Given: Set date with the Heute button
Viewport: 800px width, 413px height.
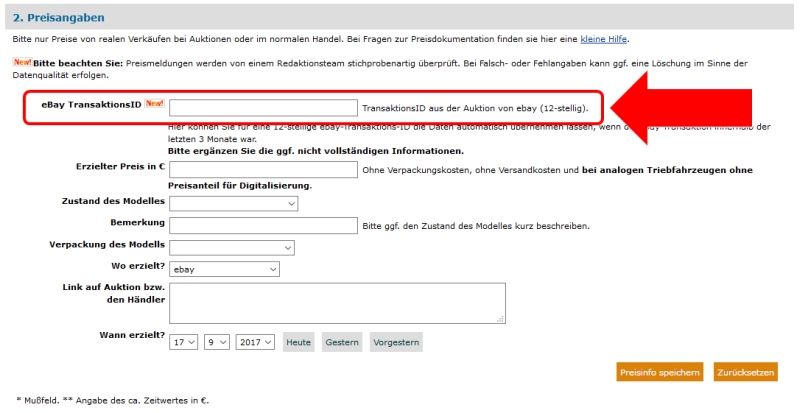Looking at the screenshot, I should click(x=298, y=342).
